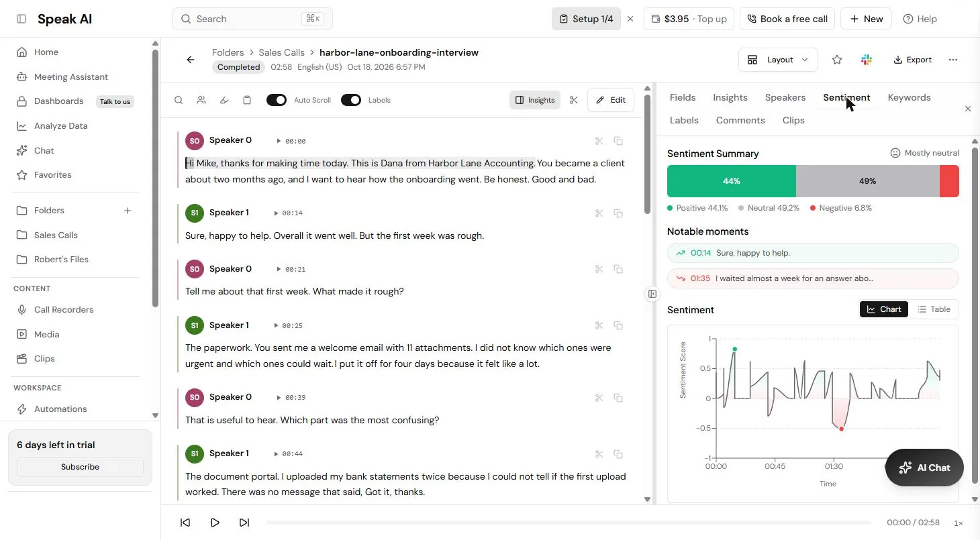This screenshot has width=980, height=540.
Task: Click the Subscribe button
Action: coord(80,467)
